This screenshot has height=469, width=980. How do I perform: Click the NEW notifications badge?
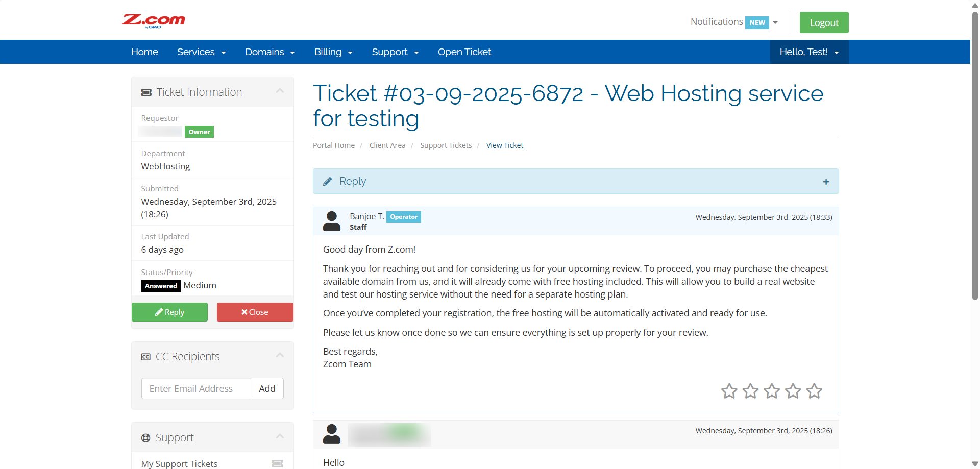(757, 22)
